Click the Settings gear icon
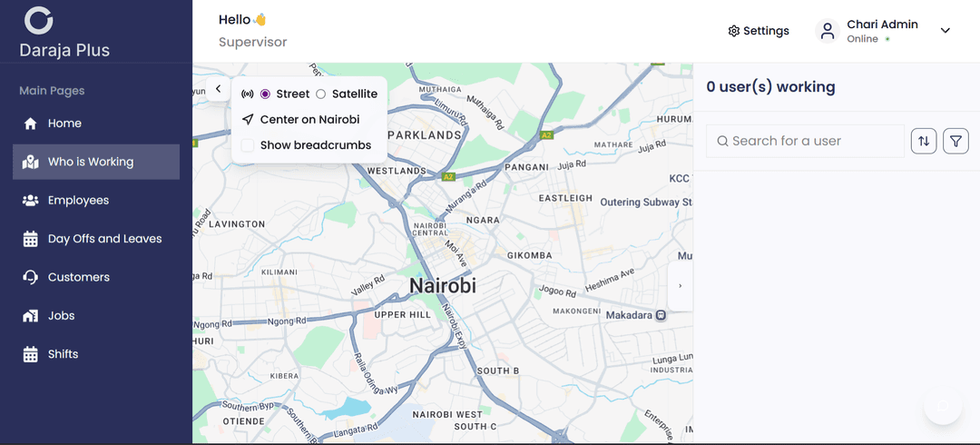This screenshot has height=445, width=980. click(734, 31)
